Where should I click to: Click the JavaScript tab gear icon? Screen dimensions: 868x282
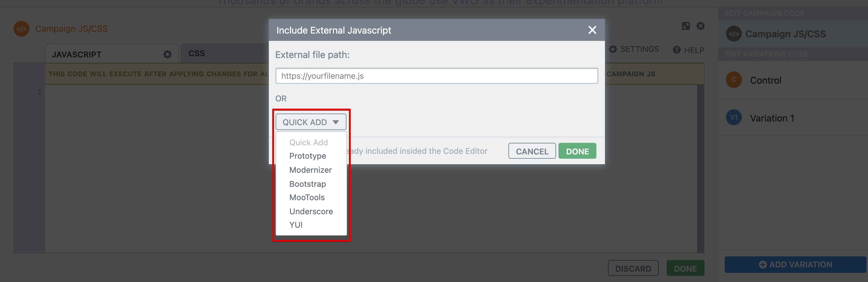coord(167,54)
